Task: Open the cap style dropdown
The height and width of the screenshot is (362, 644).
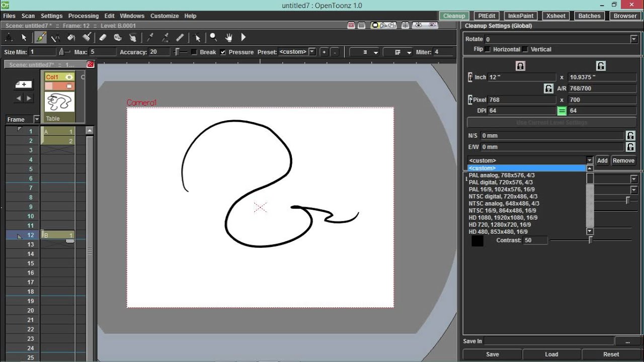Action: (365, 52)
